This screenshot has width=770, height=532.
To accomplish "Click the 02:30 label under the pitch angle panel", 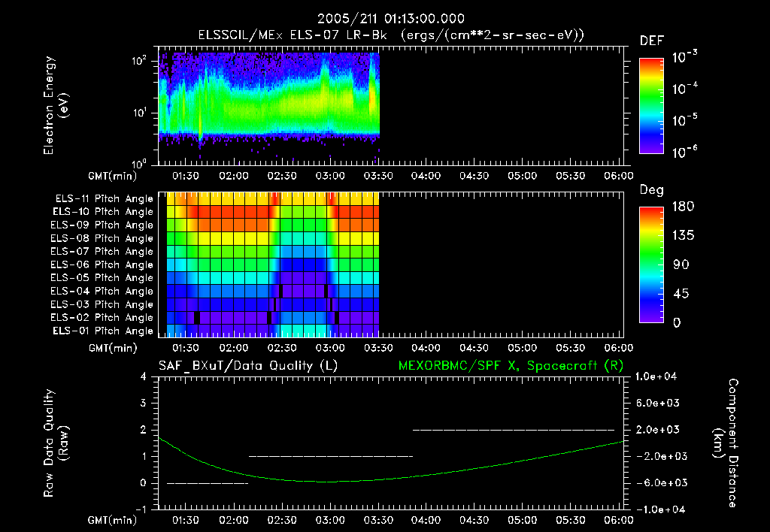I will point(282,348).
